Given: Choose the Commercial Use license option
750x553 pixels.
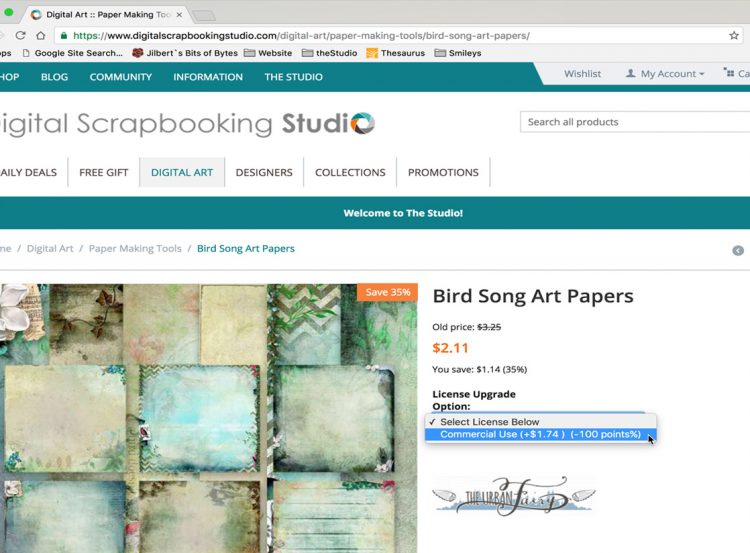Looking at the screenshot, I should click(x=540, y=434).
